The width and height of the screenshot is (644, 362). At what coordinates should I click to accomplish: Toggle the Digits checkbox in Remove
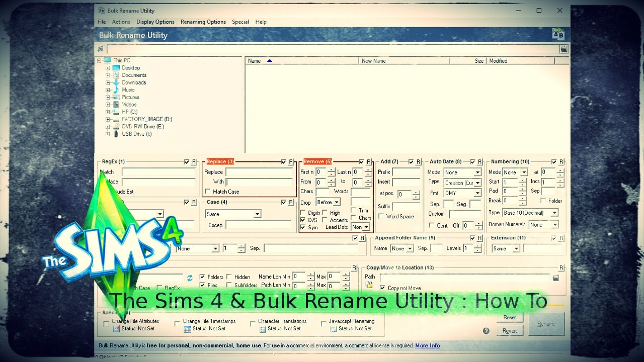(x=303, y=213)
